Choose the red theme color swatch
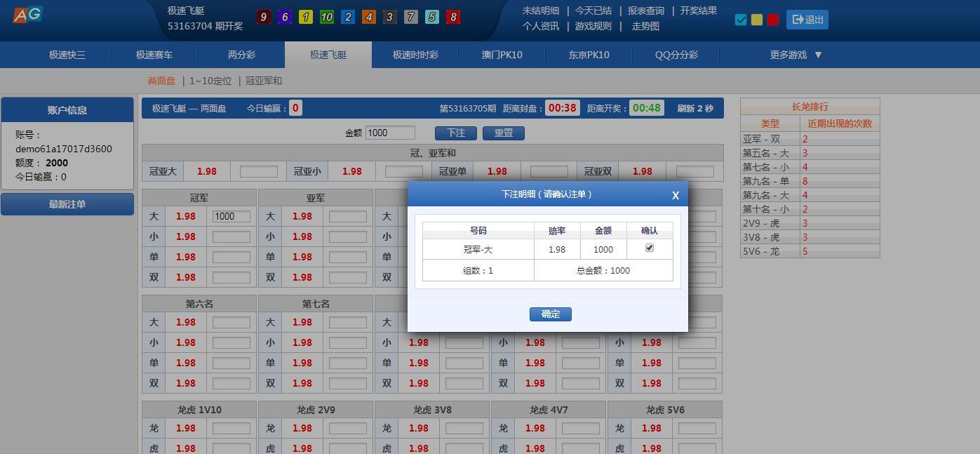The image size is (980, 454). [x=773, y=20]
